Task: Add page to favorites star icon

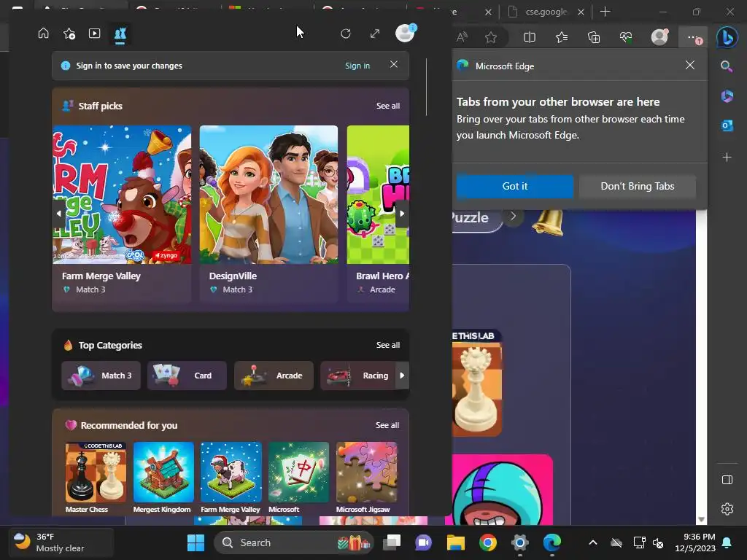Action: (491, 37)
